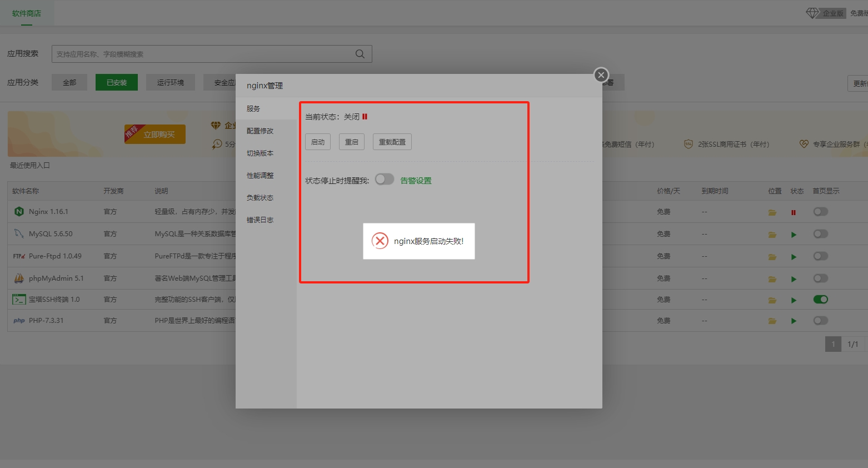868x468 pixels.
Task: Toggle 首页显示 for MySQL 5.6.50
Action: (x=821, y=234)
